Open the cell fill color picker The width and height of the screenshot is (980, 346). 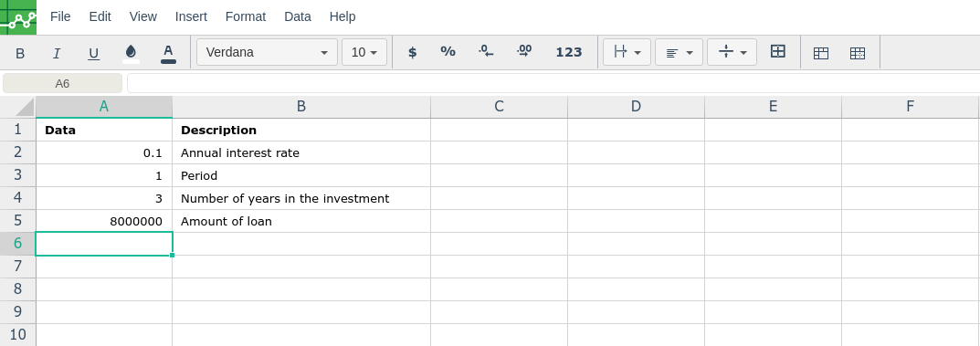131,53
